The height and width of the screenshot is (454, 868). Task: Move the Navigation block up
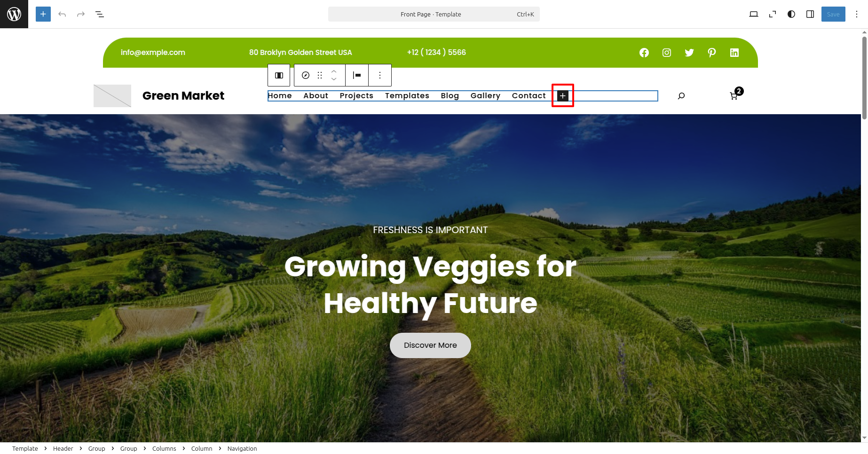[x=334, y=71]
